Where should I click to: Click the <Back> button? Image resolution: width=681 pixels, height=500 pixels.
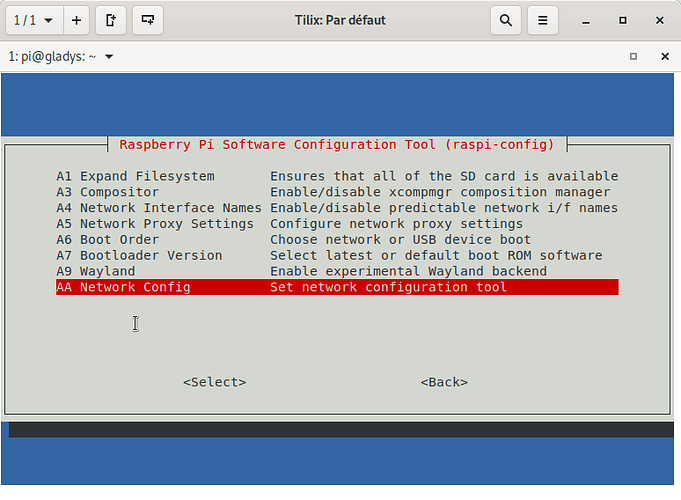[444, 382]
